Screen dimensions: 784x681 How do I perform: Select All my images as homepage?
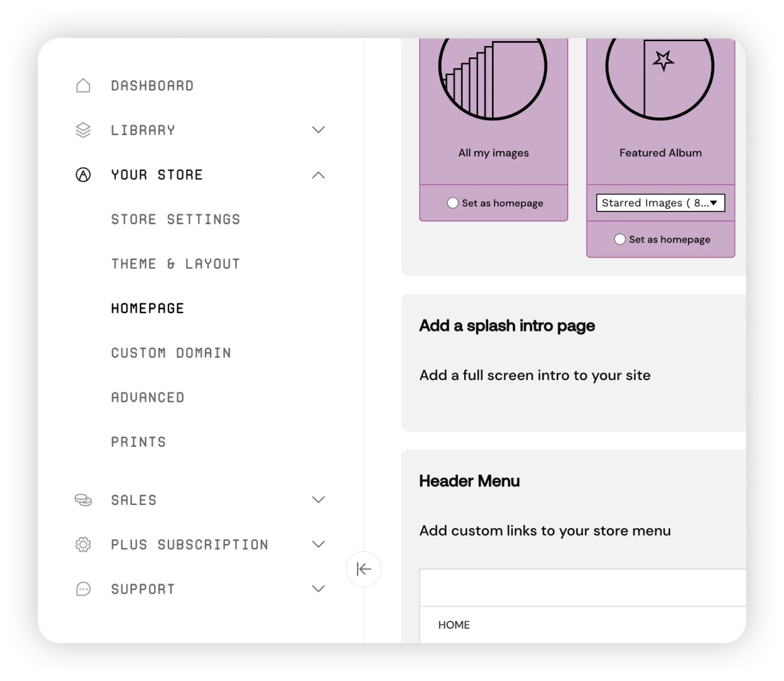[x=453, y=203]
